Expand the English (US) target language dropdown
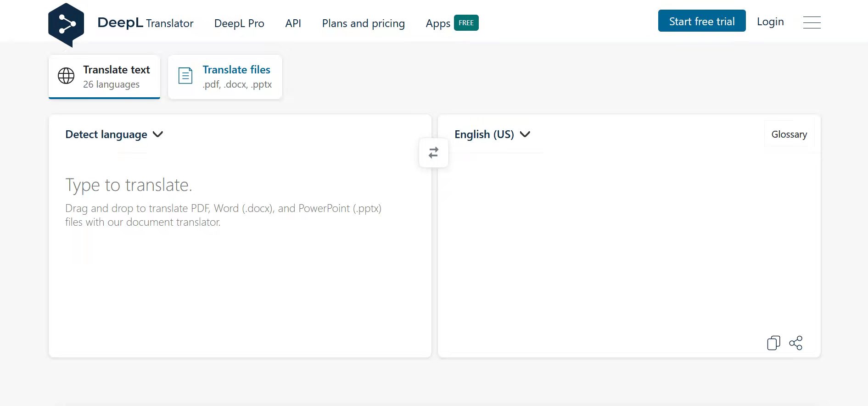868x406 pixels. click(x=493, y=134)
